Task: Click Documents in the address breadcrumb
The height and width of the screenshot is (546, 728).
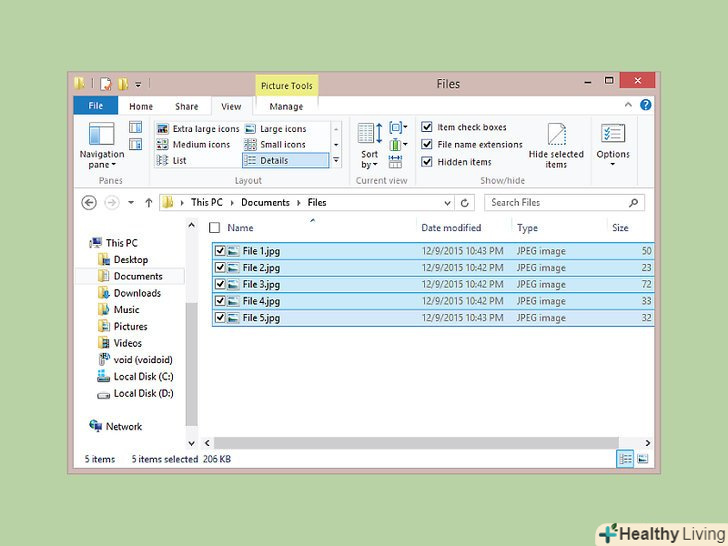Action: 265,202
